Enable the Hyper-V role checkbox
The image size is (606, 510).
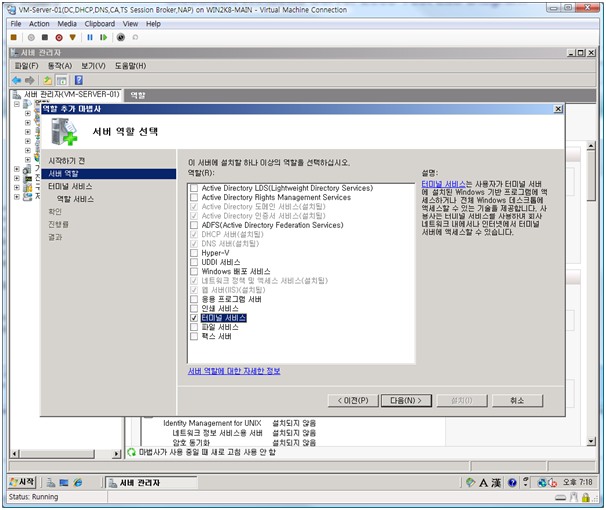(194, 253)
